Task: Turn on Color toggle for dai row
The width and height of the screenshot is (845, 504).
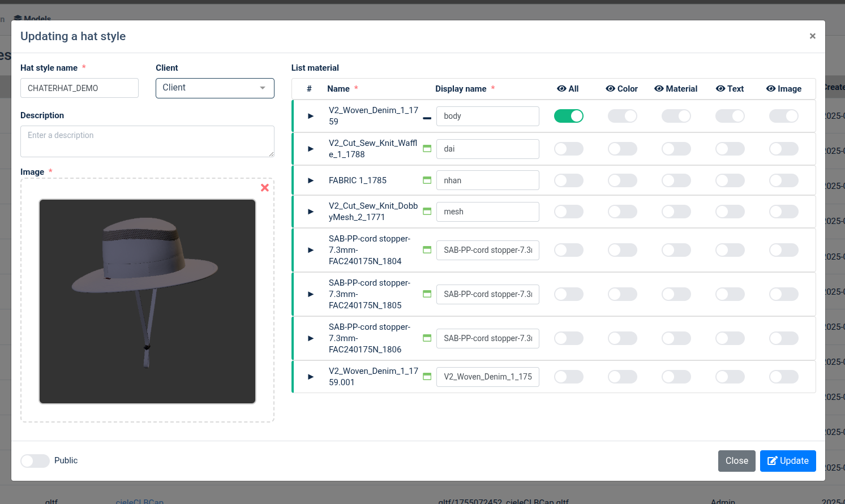Action: click(x=622, y=149)
